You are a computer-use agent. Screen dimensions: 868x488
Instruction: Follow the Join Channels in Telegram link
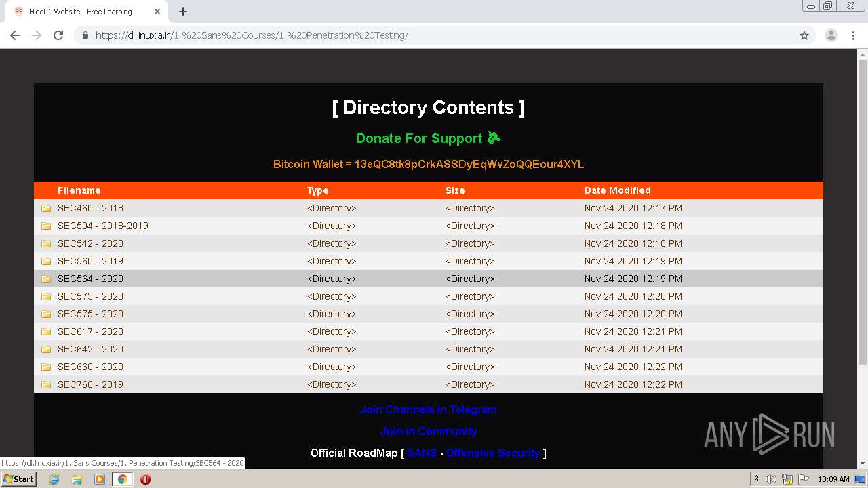(x=429, y=409)
